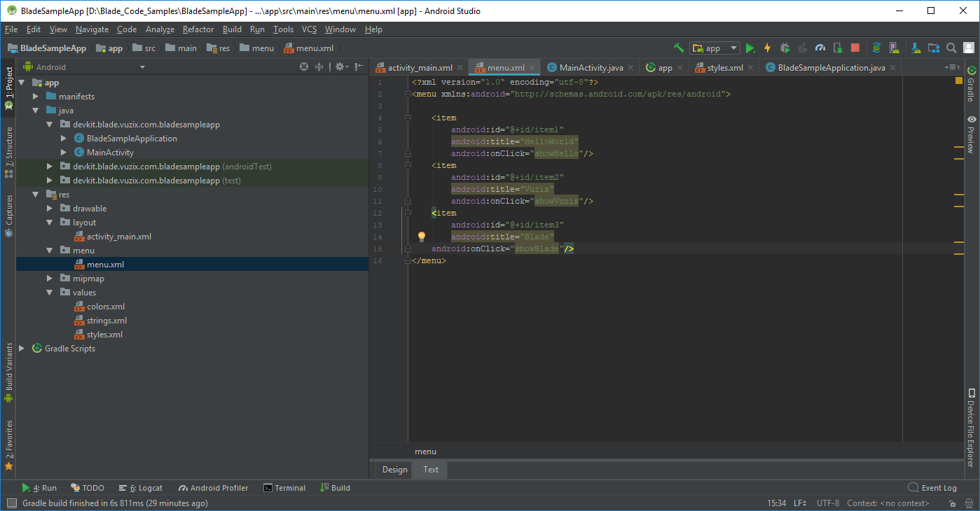Click the res breadcrumb in navigation bar
This screenshot has height=511, width=980.
218,48
